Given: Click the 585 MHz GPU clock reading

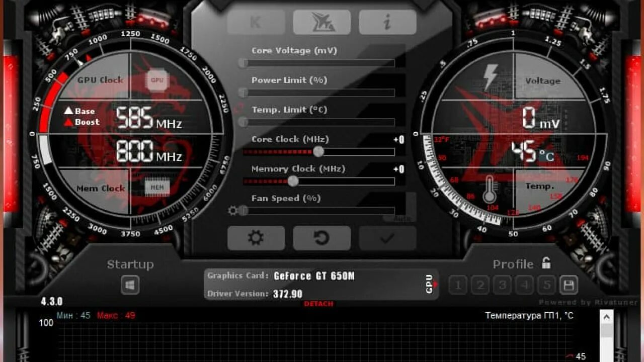Looking at the screenshot, I should pos(149,119).
